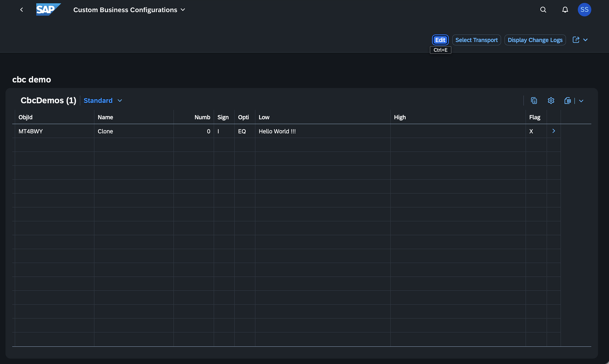Image resolution: width=609 pixels, height=364 pixels.
Task: Click the Sign column header
Action: (224, 117)
